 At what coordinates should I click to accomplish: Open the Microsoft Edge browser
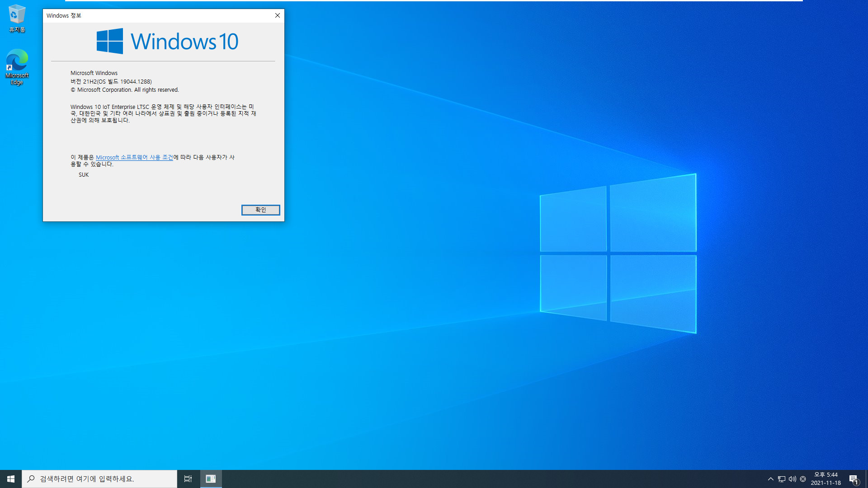tap(17, 63)
